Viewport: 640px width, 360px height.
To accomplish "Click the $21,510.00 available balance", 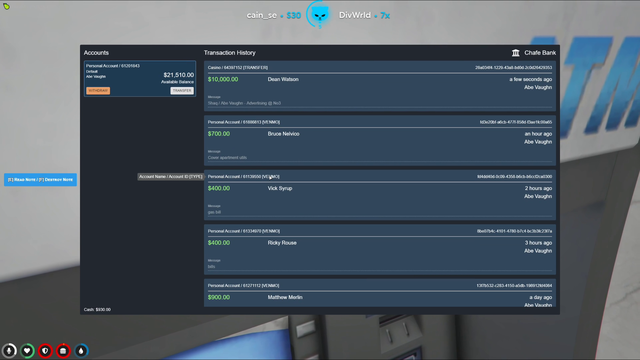I will [x=178, y=75].
